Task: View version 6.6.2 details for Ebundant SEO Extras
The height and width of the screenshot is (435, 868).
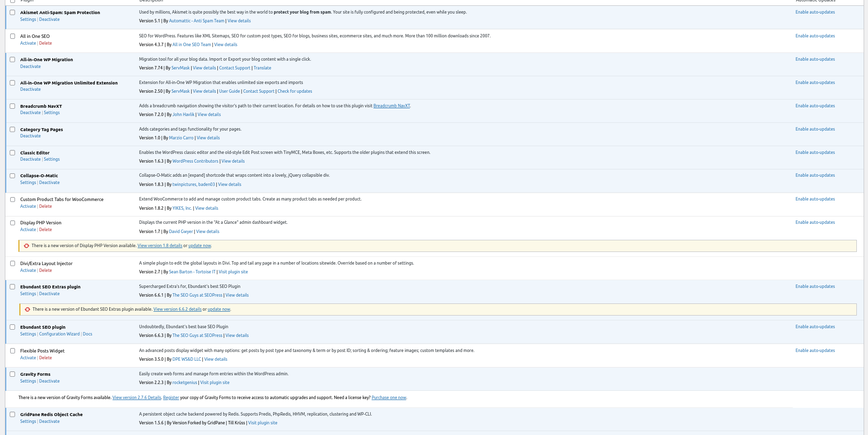Action: tap(177, 309)
